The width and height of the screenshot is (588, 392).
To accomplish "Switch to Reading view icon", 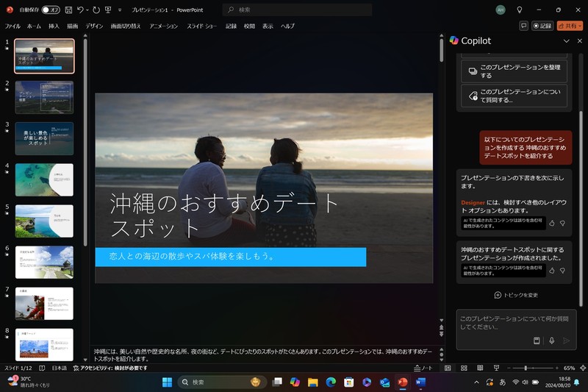I will (x=480, y=368).
